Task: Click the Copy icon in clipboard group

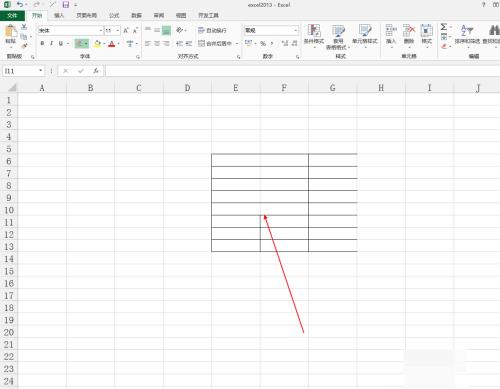Action: pos(24,37)
